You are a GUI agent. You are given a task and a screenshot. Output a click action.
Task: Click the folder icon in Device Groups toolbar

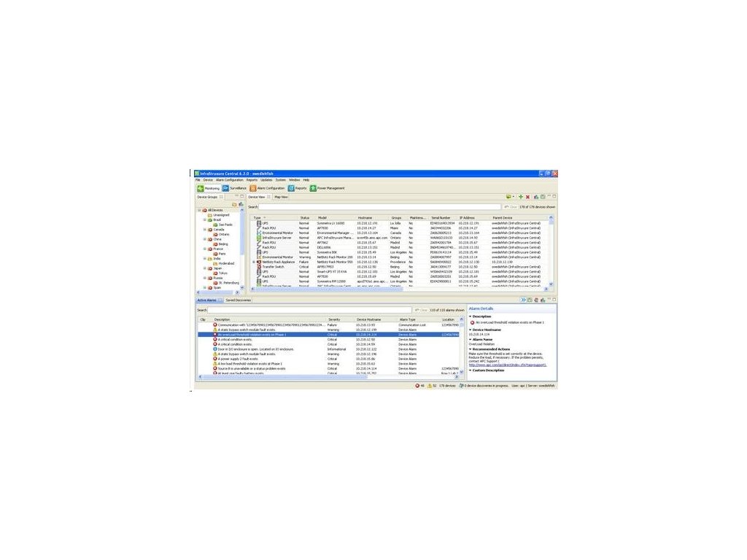pyautogui.click(x=234, y=204)
